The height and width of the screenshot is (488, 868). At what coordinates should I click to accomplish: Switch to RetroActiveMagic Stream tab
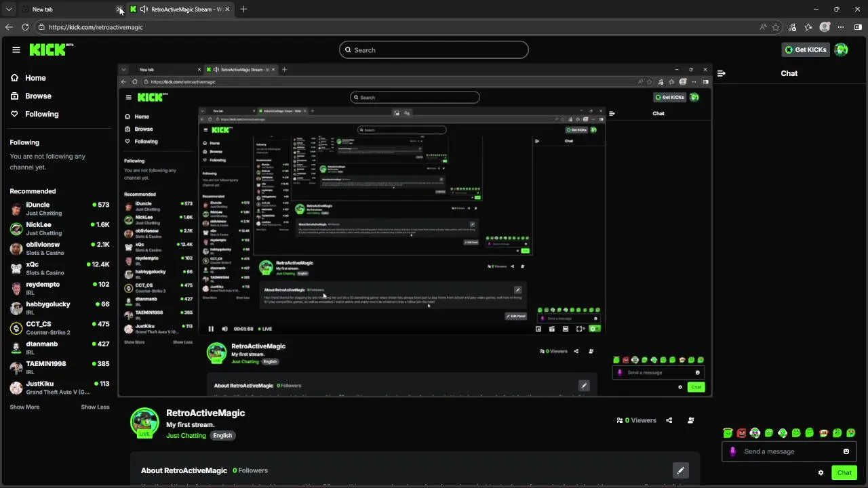tap(181, 9)
